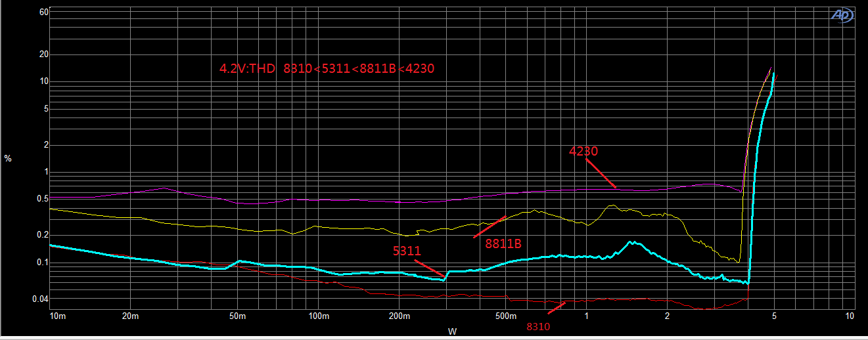
Task: Select the 500m tick on the X axis
Action: pyautogui.click(x=505, y=317)
